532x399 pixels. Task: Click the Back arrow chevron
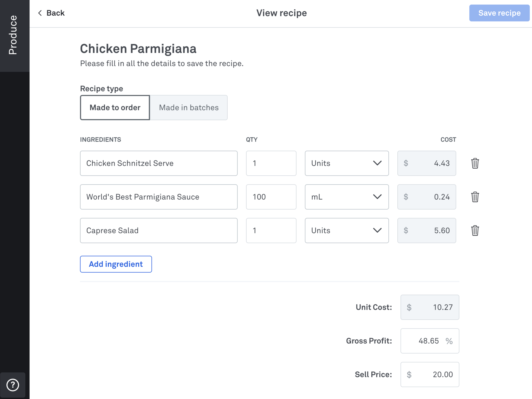[40, 13]
